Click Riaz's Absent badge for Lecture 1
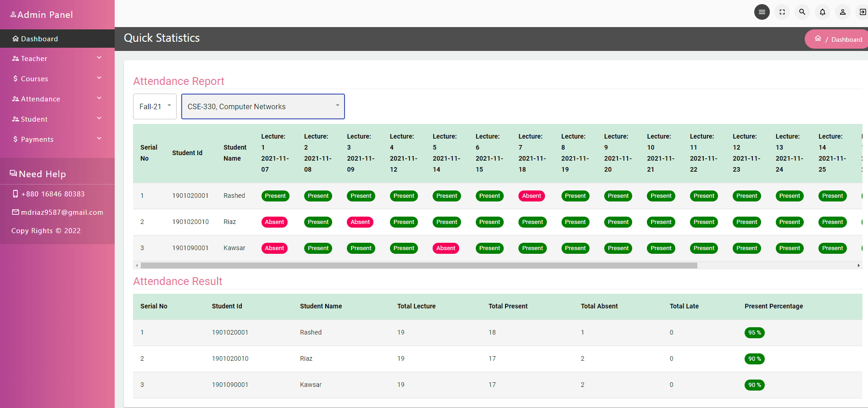 [274, 222]
